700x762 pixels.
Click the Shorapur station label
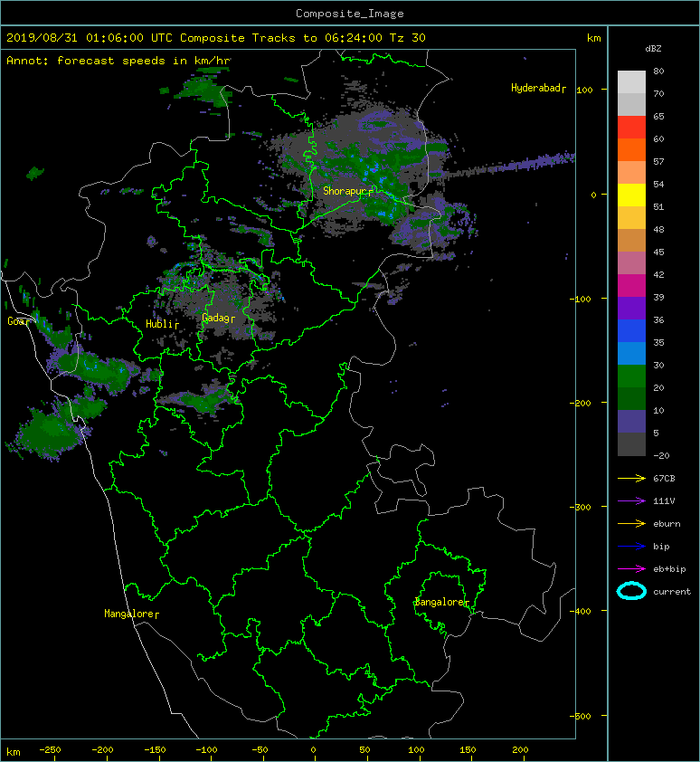click(x=345, y=191)
